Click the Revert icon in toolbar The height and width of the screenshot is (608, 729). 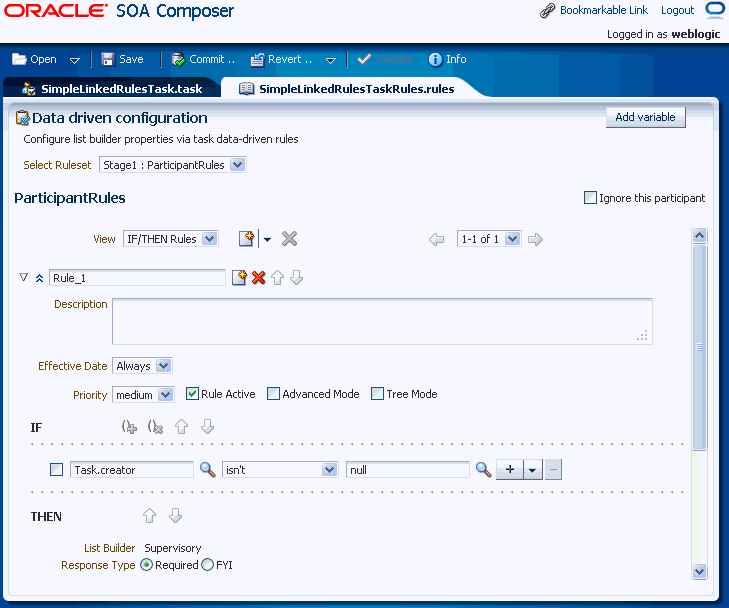[x=257, y=59]
